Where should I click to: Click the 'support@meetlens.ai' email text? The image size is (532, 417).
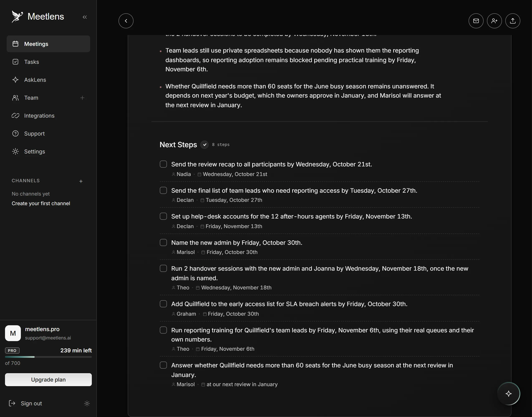pos(48,338)
